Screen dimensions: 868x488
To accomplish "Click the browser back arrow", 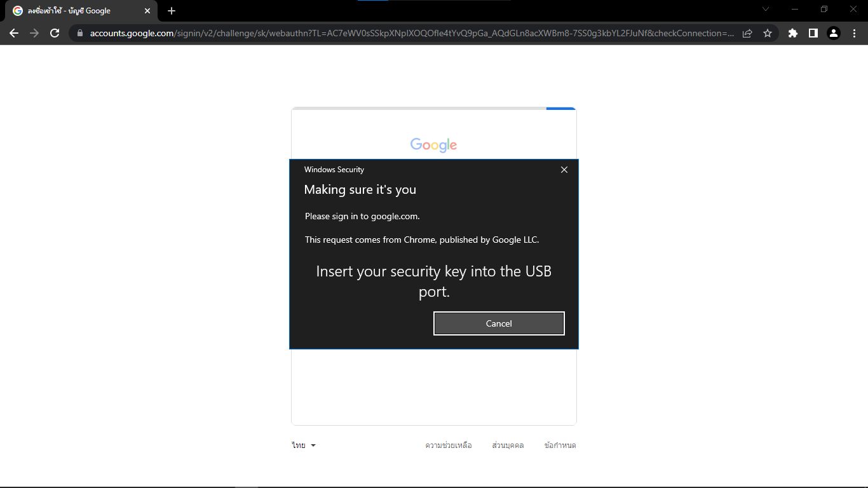I will [x=14, y=33].
